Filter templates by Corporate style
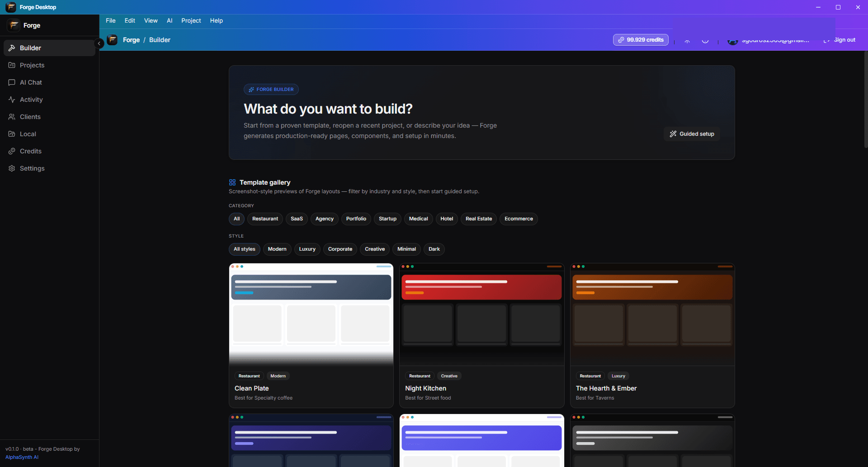The width and height of the screenshot is (868, 467). pos(340,249)
